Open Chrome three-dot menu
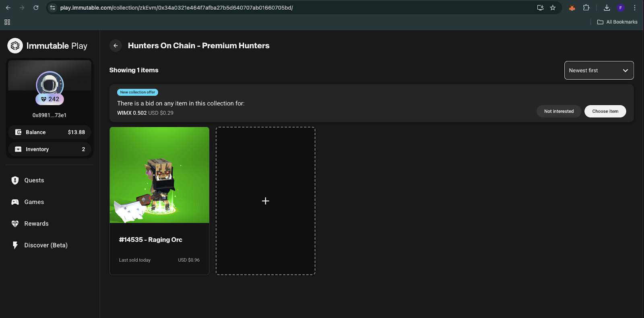Viewport: 644px width, 318px height. pos(635,8)
